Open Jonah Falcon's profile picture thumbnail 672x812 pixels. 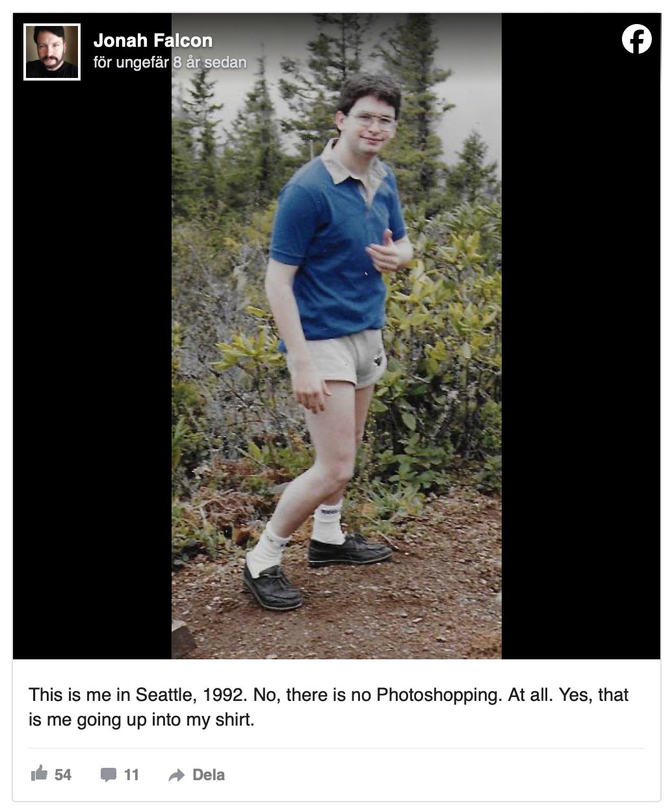coord(52,52)
